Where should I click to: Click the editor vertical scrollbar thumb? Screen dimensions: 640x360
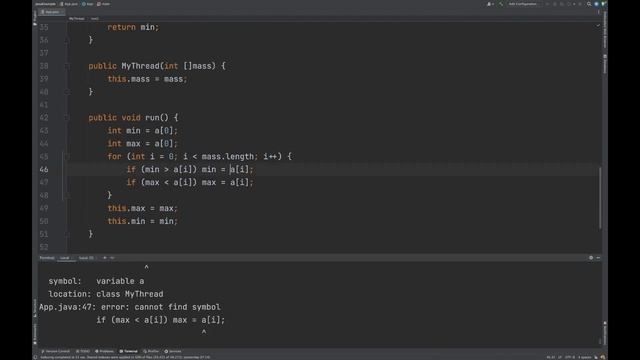coord(600,198)
